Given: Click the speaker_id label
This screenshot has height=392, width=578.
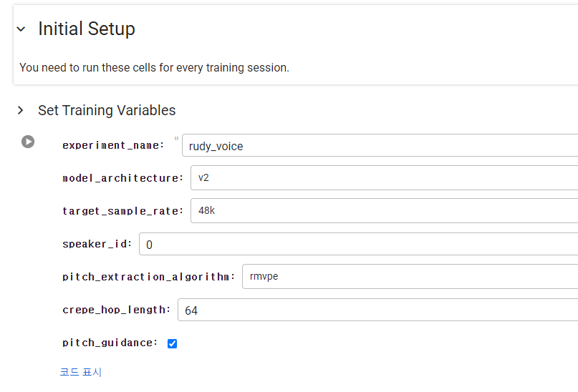Looking at the screenshot, I should [x=97, y=244].
